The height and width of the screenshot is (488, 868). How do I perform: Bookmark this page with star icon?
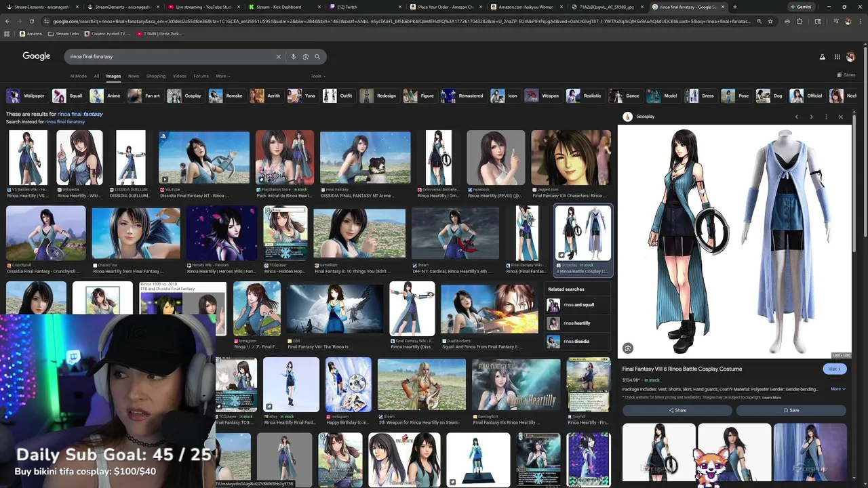[x=770, y=21]
